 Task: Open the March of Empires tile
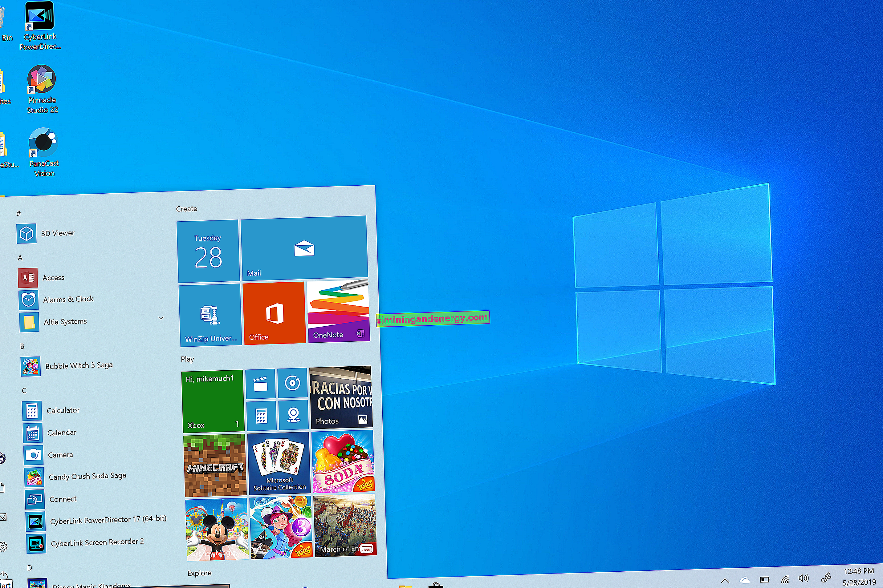345,525
